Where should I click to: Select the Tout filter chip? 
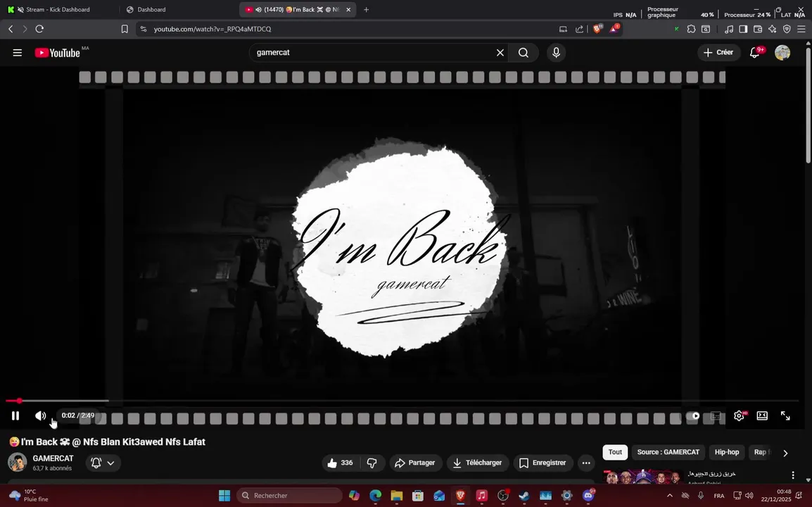(x=615, y=452)
